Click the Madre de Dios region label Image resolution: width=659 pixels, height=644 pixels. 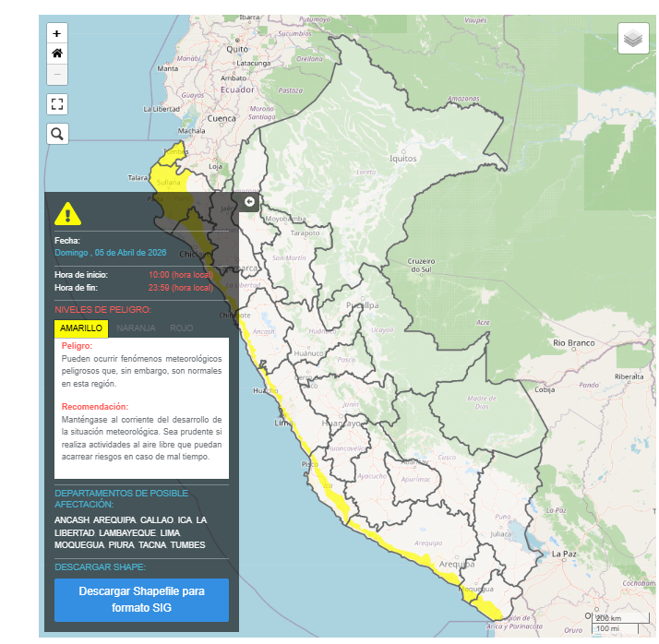click(482, 402)
